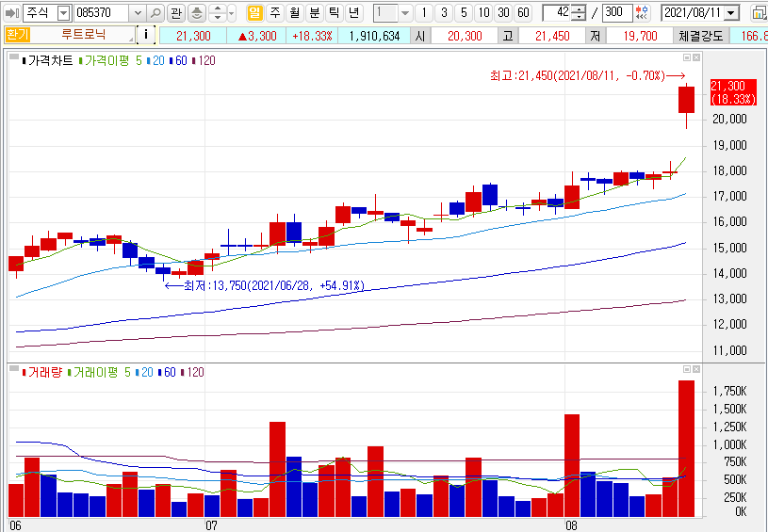This screenshot has width=768, height=532.
Task: Close the price chart panel
Action: [x=696, y=57]
